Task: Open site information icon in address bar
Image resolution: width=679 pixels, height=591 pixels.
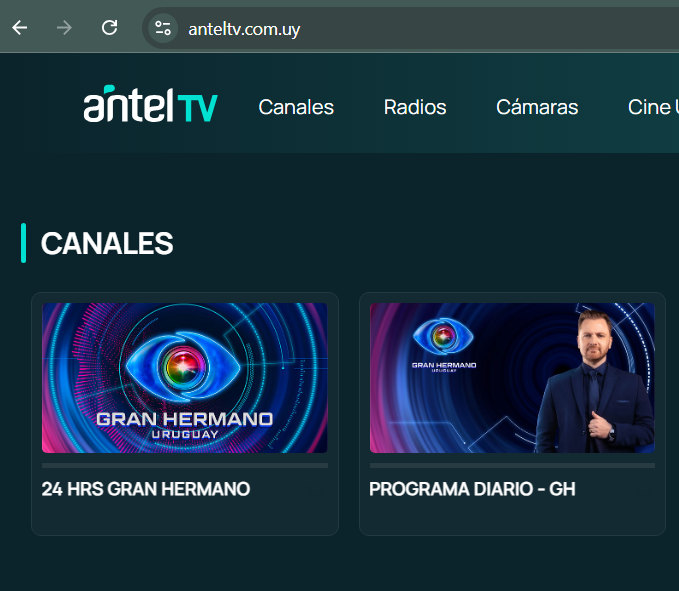Action: pos(163,29)
